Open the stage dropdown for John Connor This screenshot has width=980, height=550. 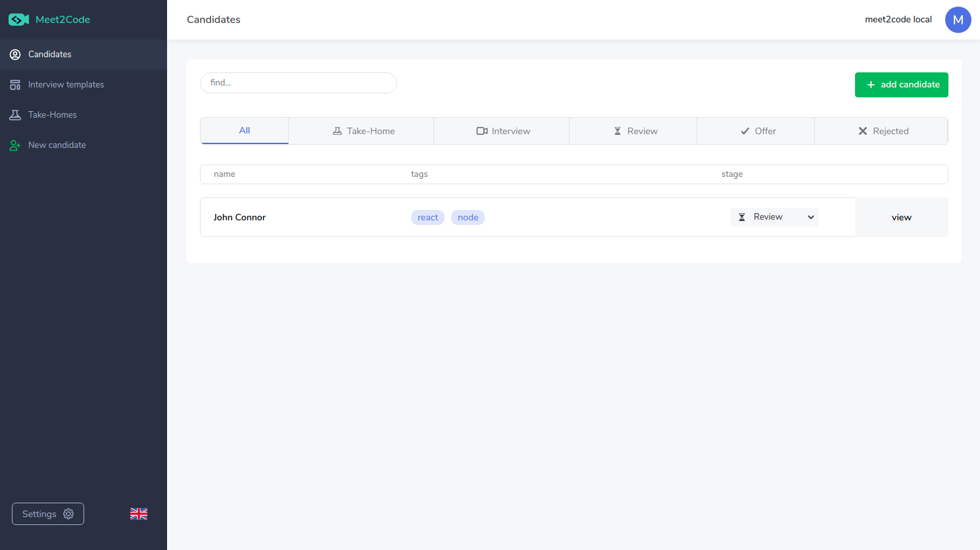774,216
